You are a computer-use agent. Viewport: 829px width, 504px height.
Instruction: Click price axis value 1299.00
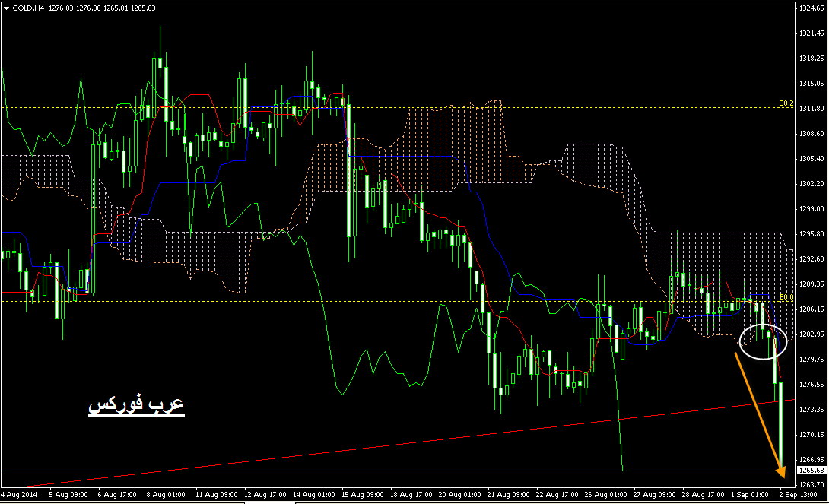(812, 209)
